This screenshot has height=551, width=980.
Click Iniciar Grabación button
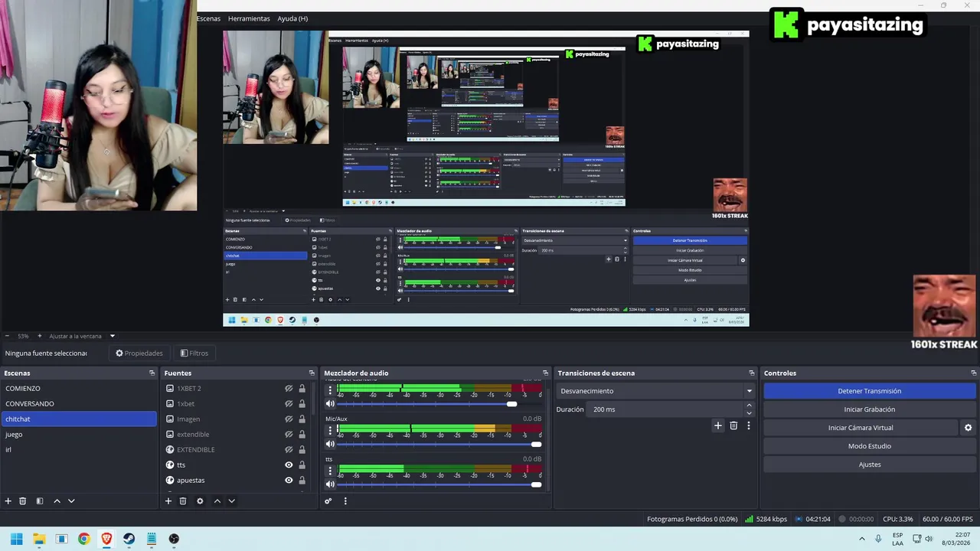click(869, 409)
